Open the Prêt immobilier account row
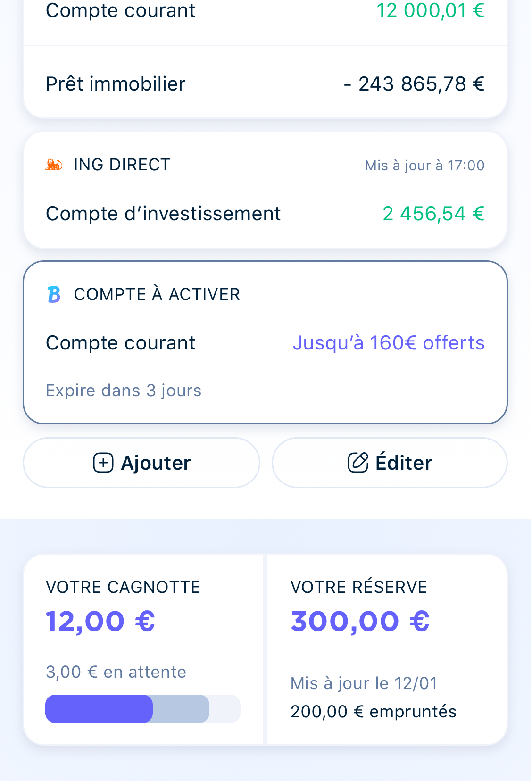Viewport: 532px width, 781px height. point(265,83)
